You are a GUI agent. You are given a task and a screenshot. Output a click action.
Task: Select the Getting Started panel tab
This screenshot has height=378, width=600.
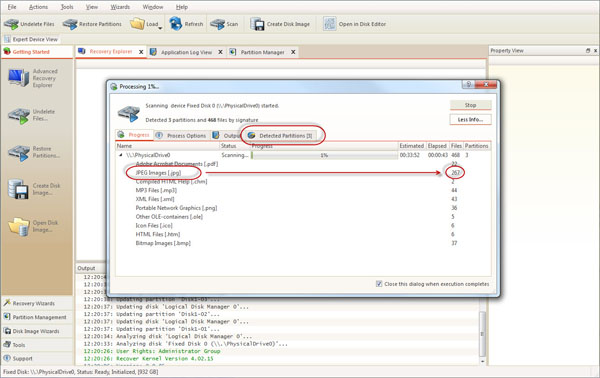click(37, 52)
